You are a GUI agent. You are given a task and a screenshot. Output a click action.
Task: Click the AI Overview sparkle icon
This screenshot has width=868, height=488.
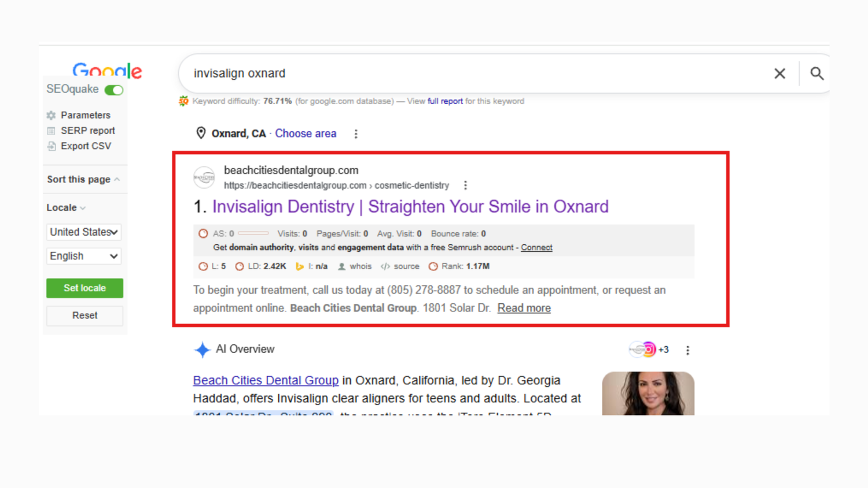pos(202,350)
